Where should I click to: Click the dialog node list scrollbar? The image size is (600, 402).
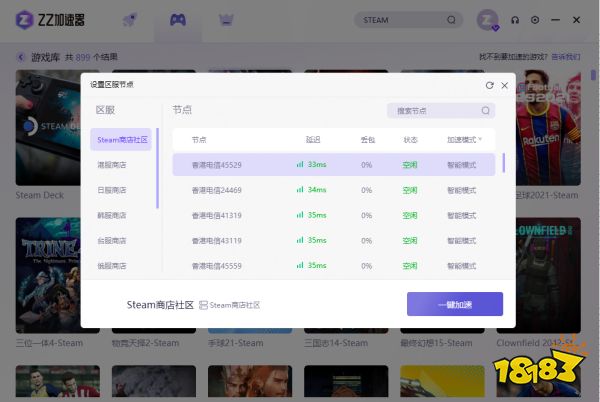tap(504, 163)
